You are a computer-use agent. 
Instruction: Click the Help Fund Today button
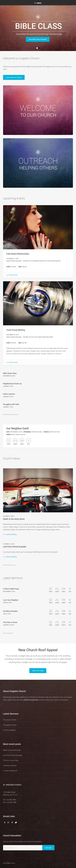[x=38, y=671]
